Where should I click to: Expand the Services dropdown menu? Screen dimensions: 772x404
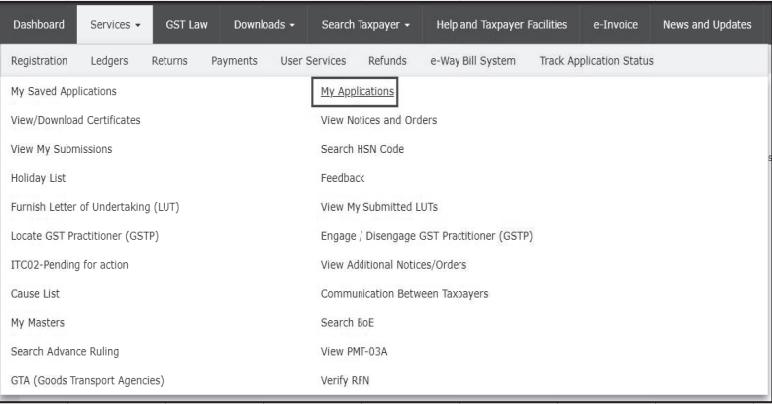pyautogui.click(x=114, y=24)
